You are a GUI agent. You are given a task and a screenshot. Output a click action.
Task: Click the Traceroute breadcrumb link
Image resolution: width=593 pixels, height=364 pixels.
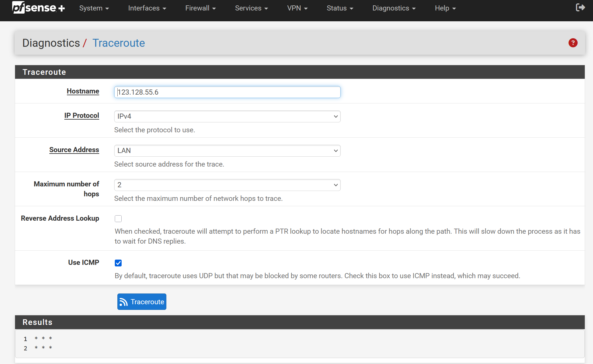(x=118, y=43)
